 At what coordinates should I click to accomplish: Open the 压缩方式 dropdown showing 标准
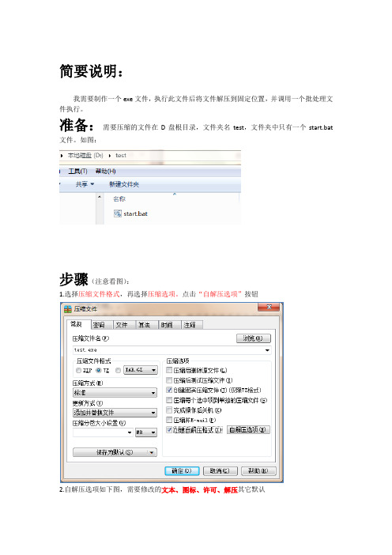click(115, 393)
